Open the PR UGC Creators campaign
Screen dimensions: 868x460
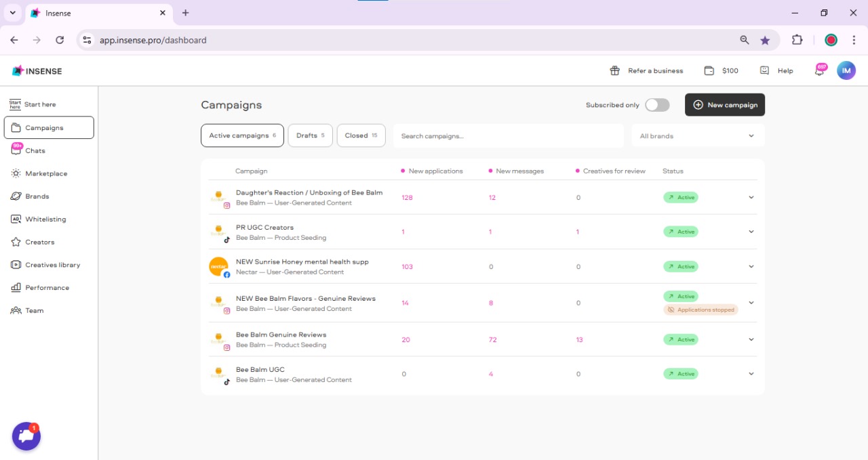(x=264, y=228)
